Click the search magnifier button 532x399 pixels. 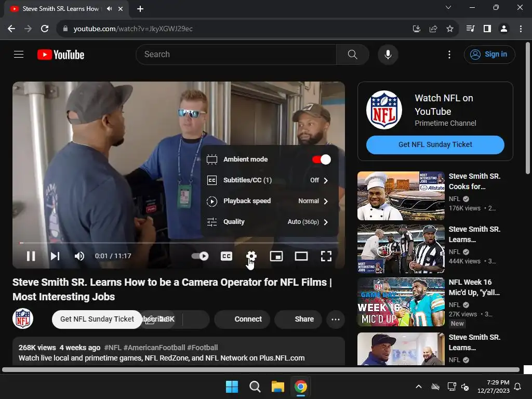click(353, 54)
